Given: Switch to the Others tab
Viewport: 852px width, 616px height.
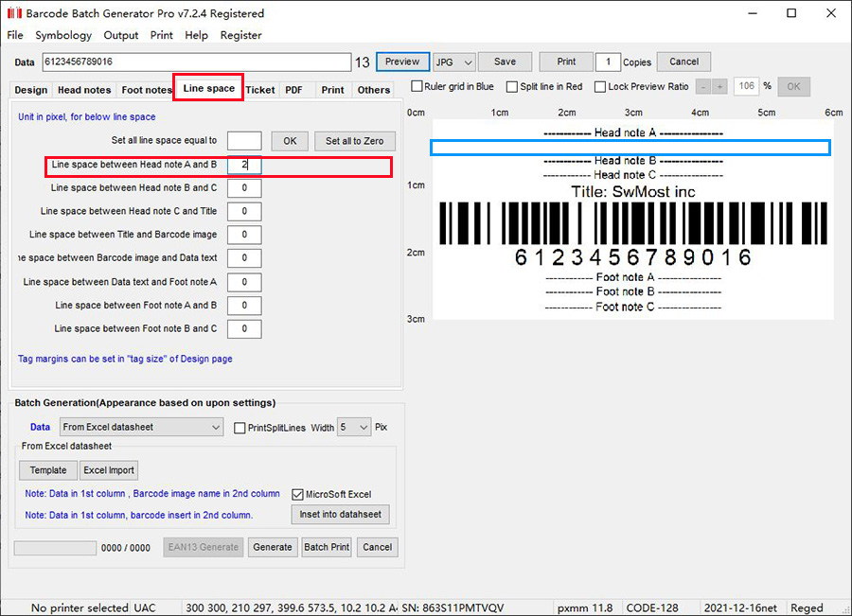Looking at the screenshot, I should click(x=374, y=90).
